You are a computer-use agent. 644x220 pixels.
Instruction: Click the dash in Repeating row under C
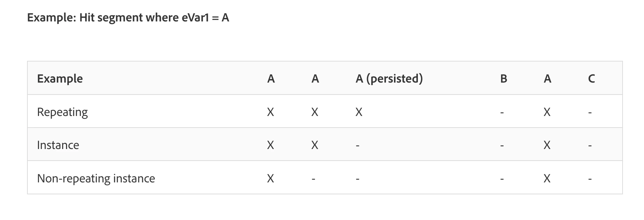pyautogui.click(x=590, y=113)
